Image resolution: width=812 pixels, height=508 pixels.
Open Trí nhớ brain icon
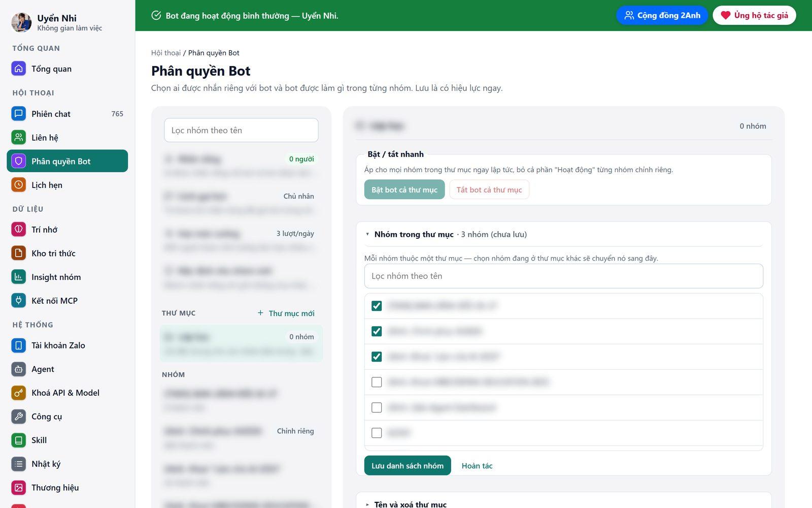tap(19, 230)
